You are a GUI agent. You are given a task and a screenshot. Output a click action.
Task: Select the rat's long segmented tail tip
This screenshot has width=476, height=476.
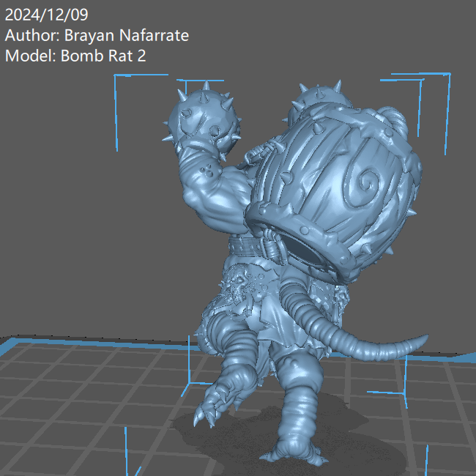pos(417,341)
